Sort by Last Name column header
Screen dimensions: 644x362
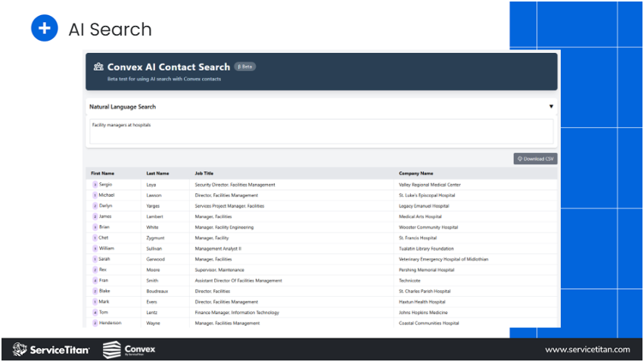(157, 173)
